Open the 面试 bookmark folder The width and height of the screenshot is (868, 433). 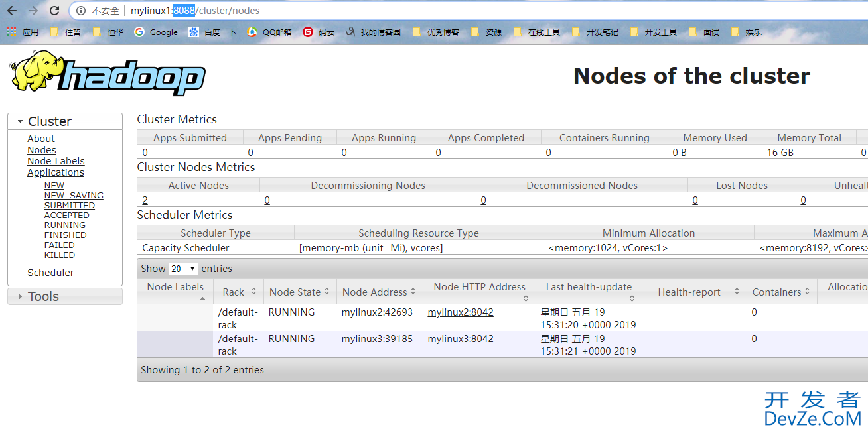click(x=704, y=32)
